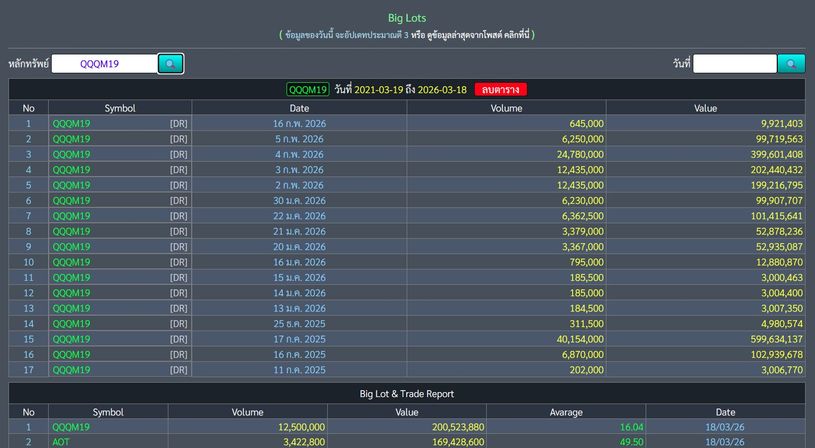Select the row dated 30 ม.ค. 2026
815x448 pixels.
coord(299,200)
